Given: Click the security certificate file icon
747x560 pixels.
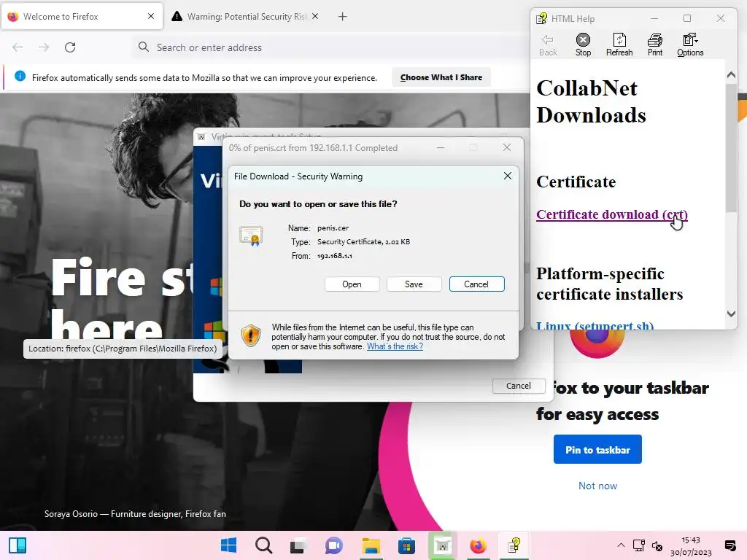Looking at the screenshot, I should (x=251, y=236).
